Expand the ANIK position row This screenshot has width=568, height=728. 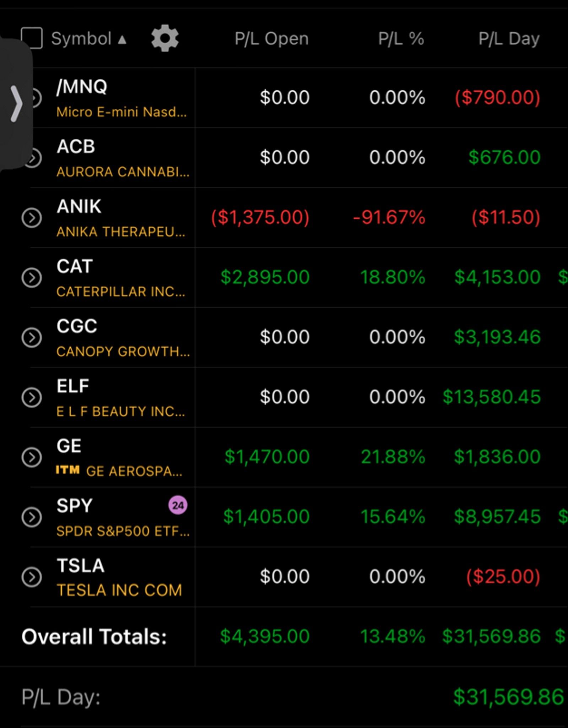pos(32,218)
